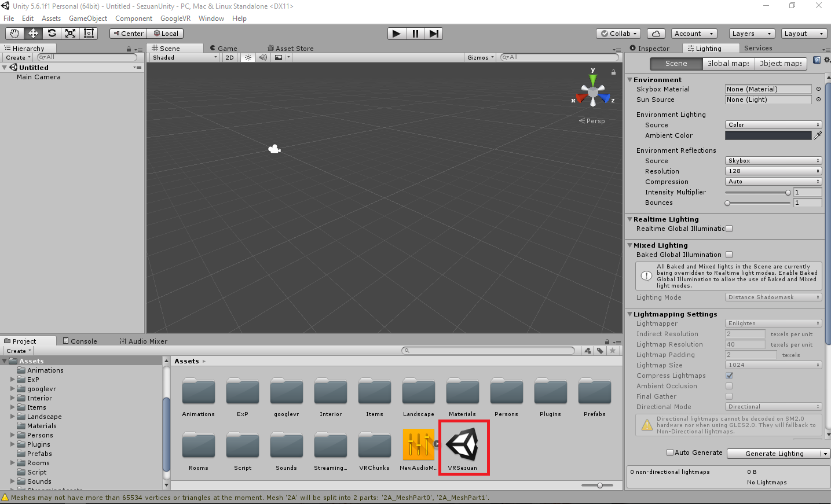This screenshot has height=504, width=831.
Task: Open the googlevr folder thumbnail
Action: (287, 397)
